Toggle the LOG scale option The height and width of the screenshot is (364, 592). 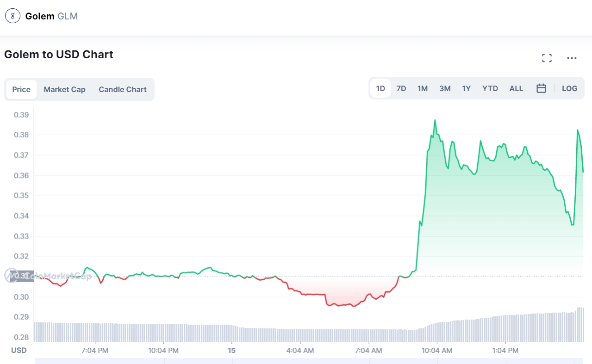click(569, 88)
